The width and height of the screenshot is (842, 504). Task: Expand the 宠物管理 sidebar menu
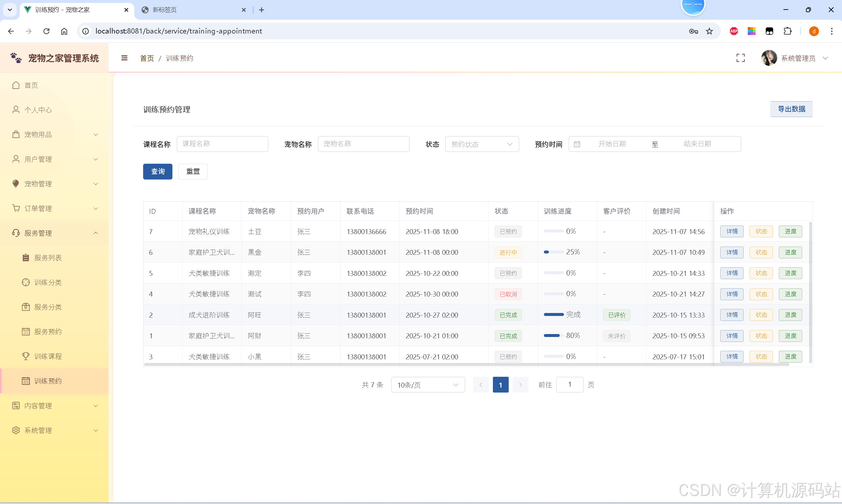coord(54,184)
